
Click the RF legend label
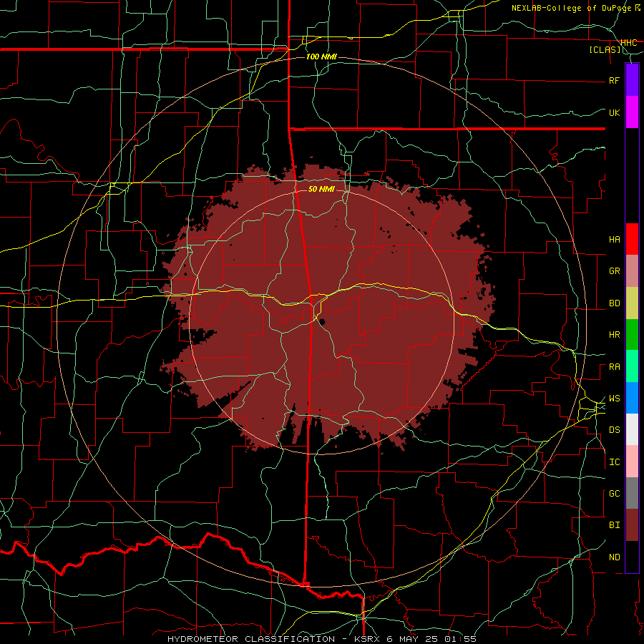(614, 80)
